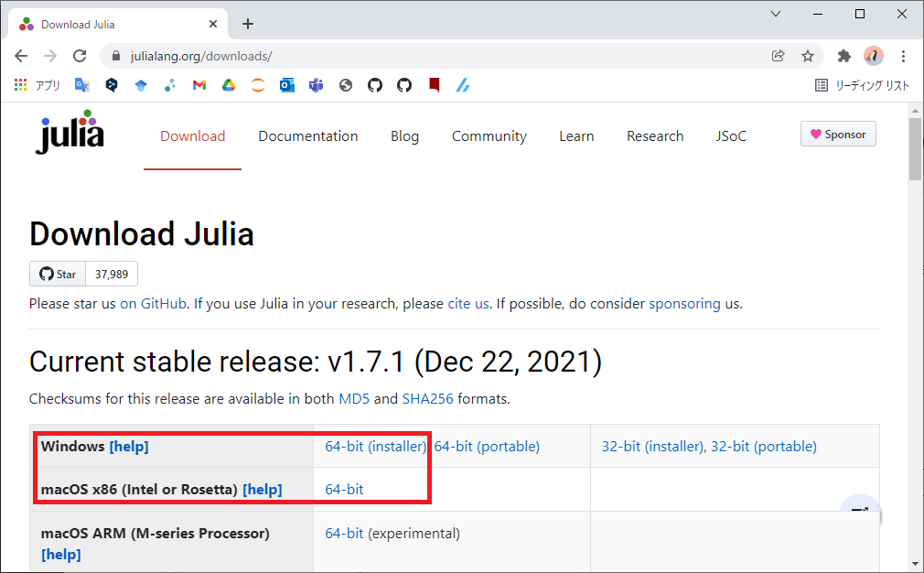Open the GitHub bookmark beside the red bookmark

(x=404, y=85)
